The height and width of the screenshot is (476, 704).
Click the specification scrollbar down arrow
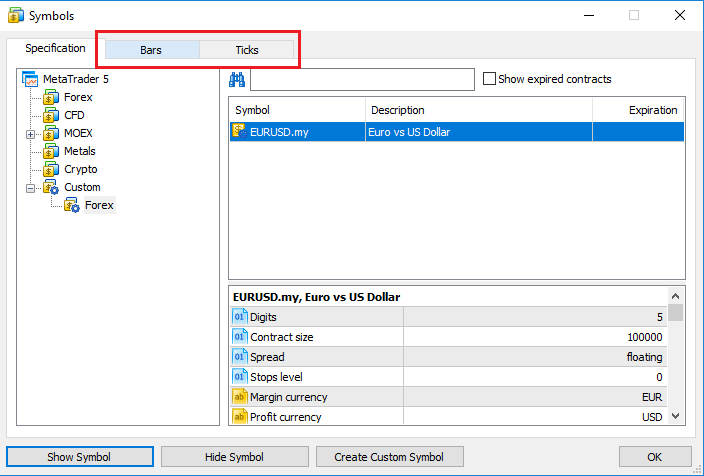(x=675, y=416)
